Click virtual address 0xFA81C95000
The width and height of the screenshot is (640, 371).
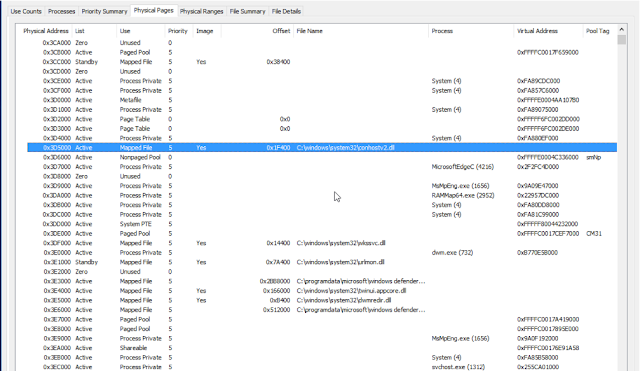pyautogui.click(x=538, y=214)
